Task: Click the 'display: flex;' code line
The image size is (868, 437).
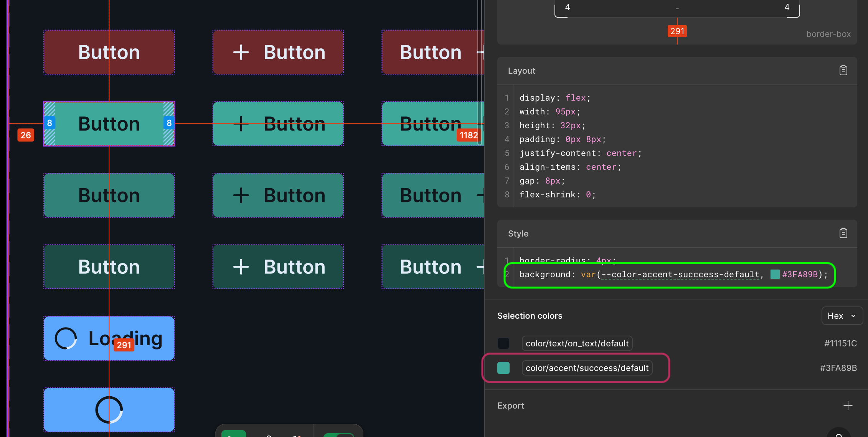Action: [555, 98]
